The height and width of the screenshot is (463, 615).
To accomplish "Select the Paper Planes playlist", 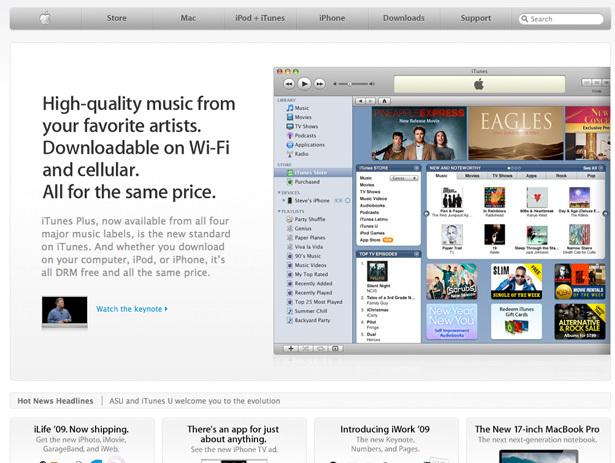I will point(306,238).
